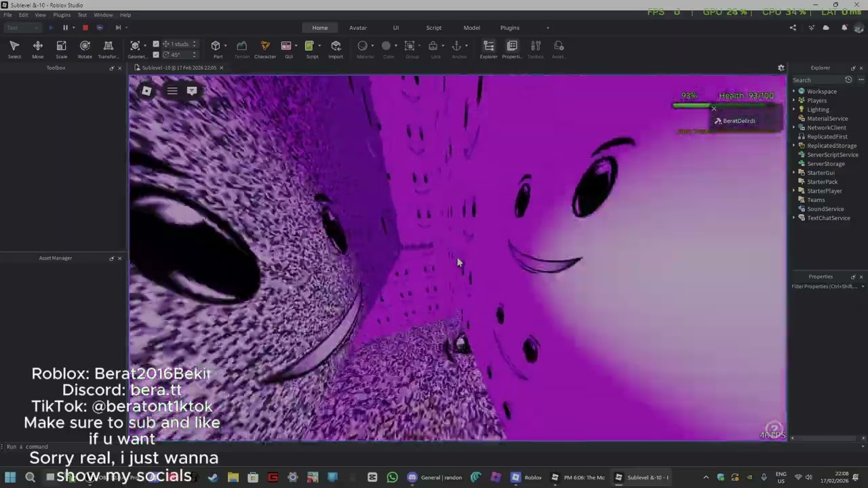Expand the Players node
Image resolution: width=868 pixels, height=488 pixels.
tap(794, 100)
